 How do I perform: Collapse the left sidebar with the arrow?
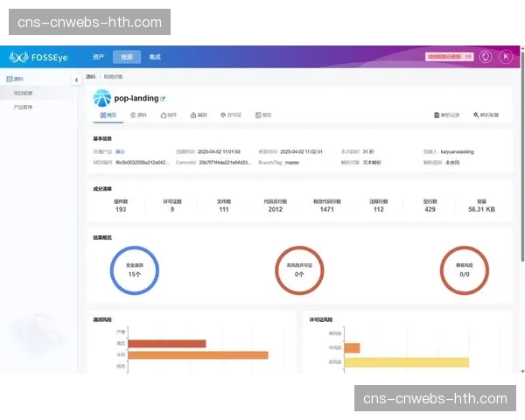pyautogui.click(x=76, y=80)
